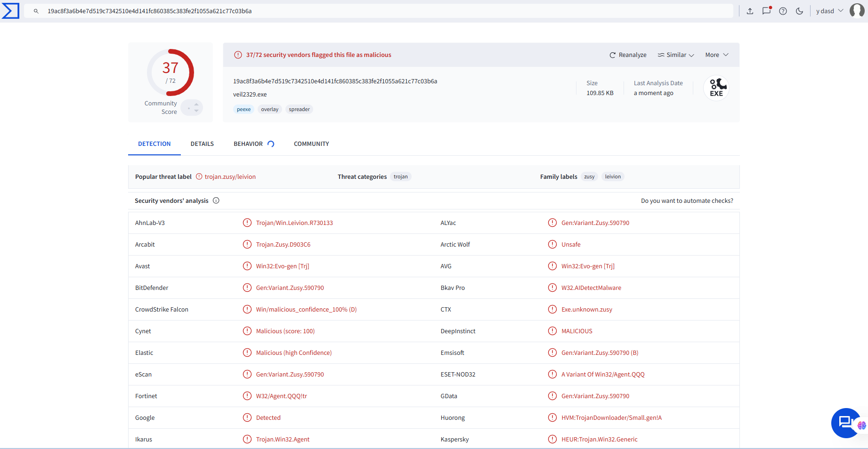Viewport: 868px width, 449px height.
Task: Open the help question mark icon
Action: point(783,11)
